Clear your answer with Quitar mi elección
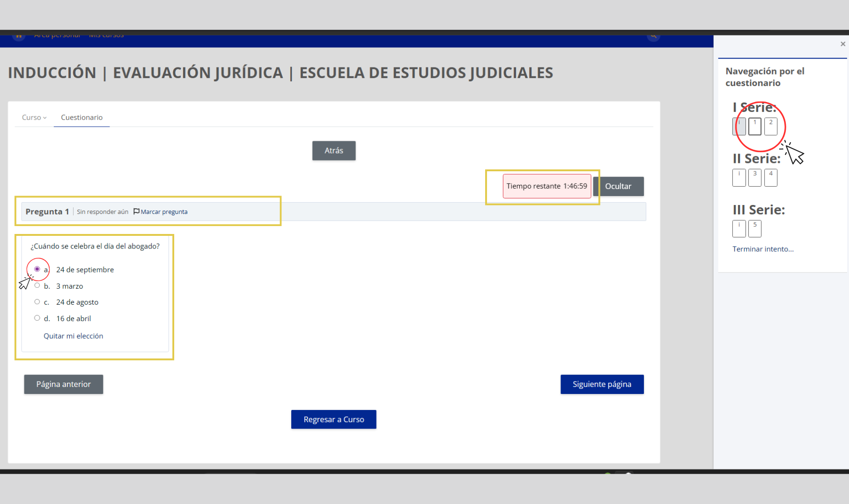Viewport: 849px width, 504px height. [74, 336]
